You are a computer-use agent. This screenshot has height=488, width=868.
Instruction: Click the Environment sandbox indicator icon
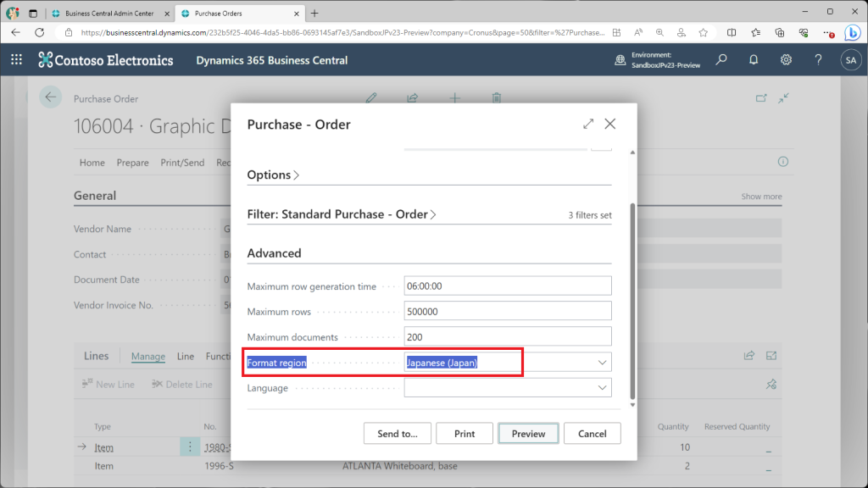tap(620, 60)
